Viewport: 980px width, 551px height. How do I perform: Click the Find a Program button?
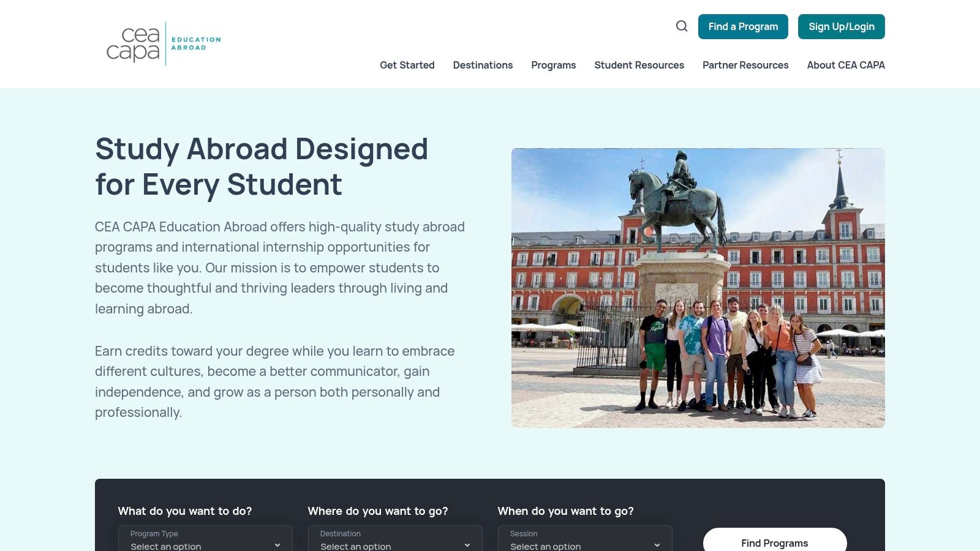743,26
